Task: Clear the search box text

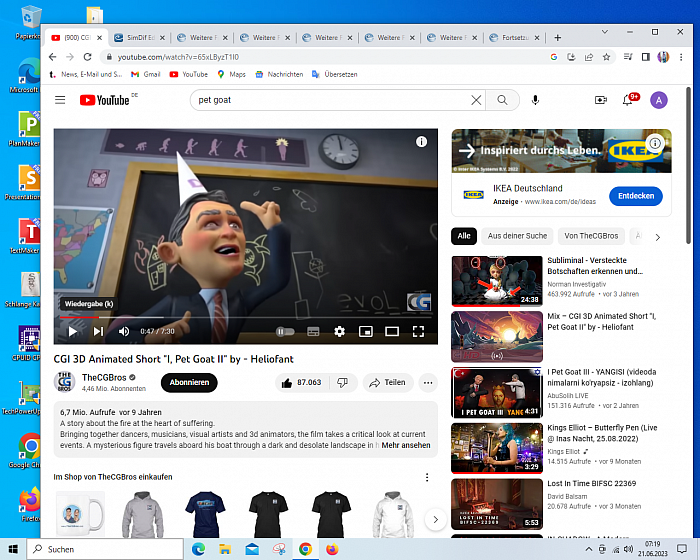Action: (476, 100)
